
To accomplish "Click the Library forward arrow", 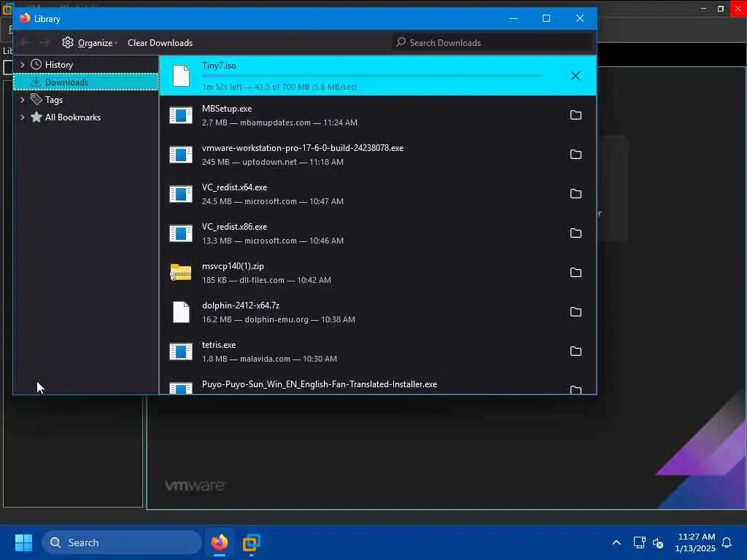I will pos(44,43).
